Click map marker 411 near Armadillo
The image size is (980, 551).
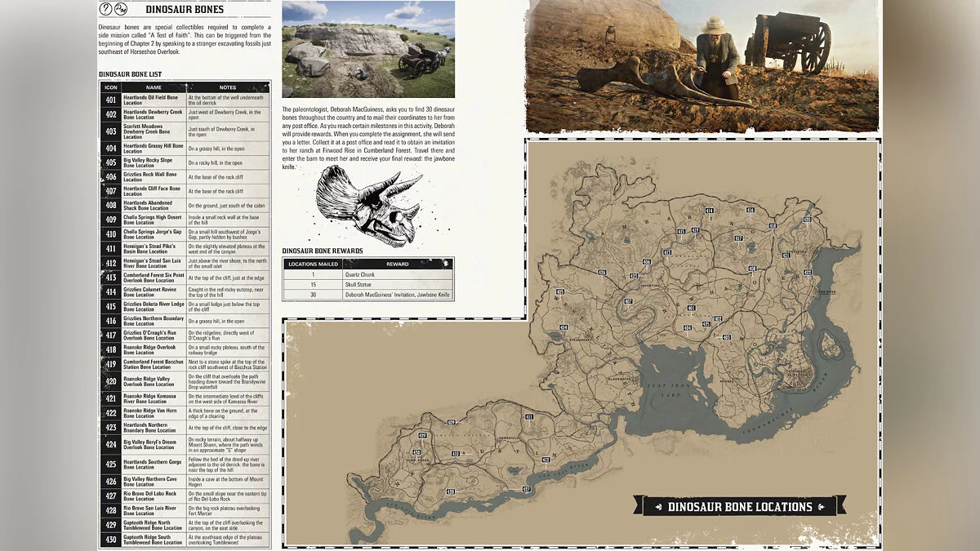pyautogui.click(x=529, y=417)
